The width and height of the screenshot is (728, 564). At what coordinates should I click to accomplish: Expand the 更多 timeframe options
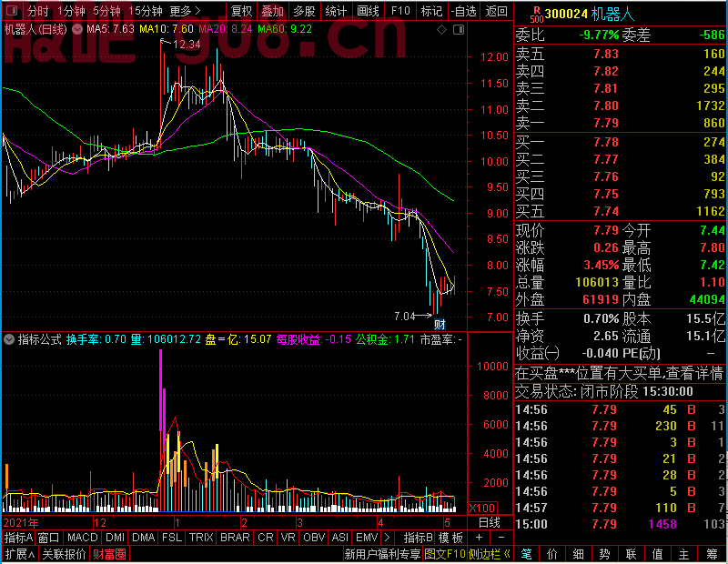pos(185,11)
